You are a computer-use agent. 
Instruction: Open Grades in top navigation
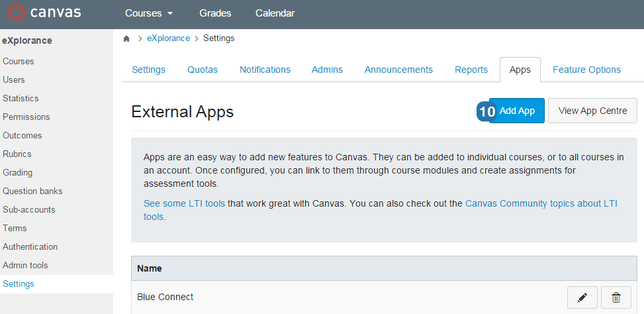point(215,13)
